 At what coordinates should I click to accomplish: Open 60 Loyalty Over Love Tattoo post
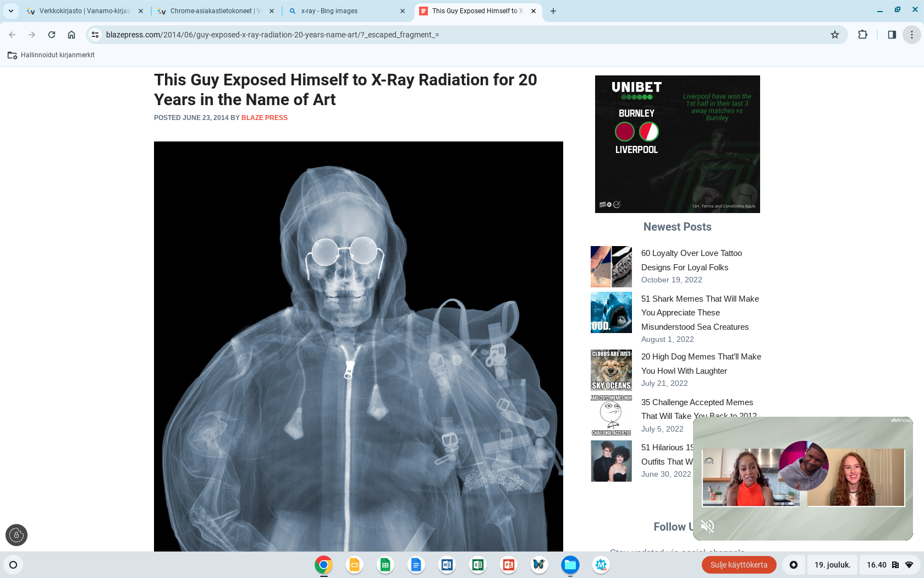(691, 260)
